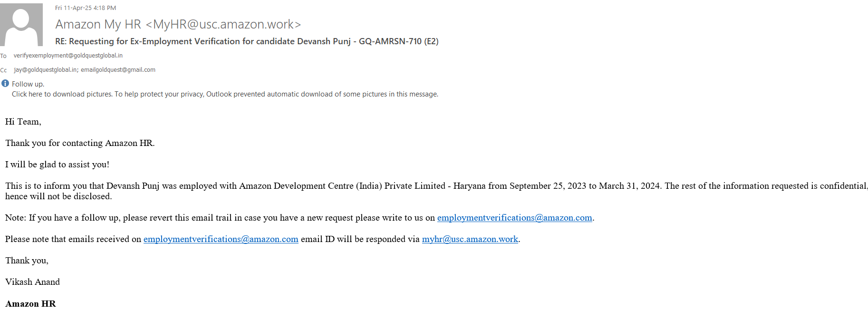Open the verifyexemployment@goldquestglobal.in recipient in To field
This screenshot has height=320, width=868.
click(68, 56)
